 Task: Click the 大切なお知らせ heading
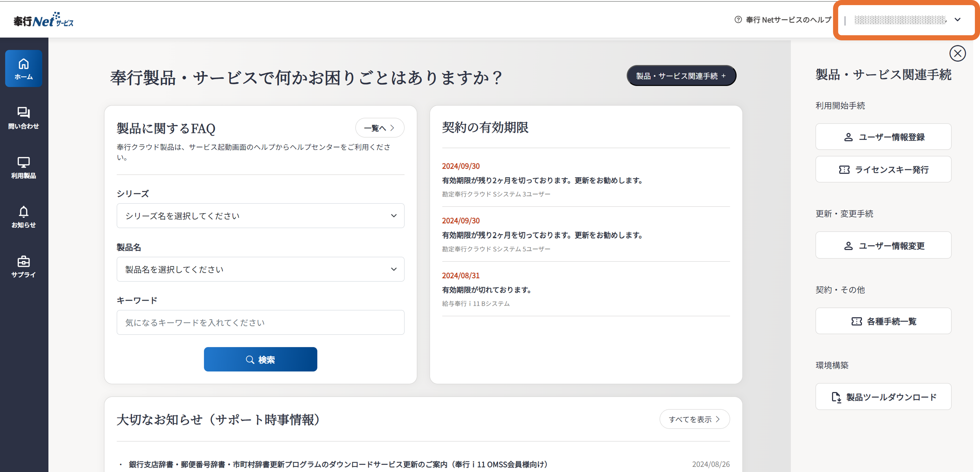click(x=218, y=420)
